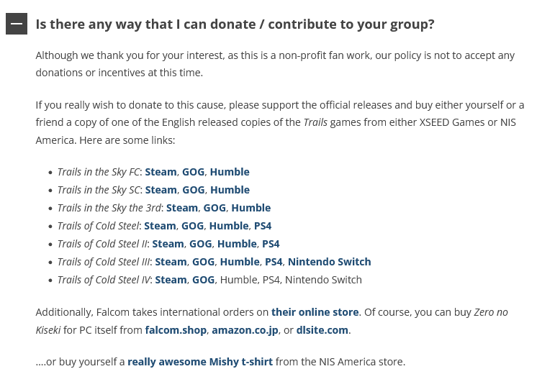The height and width of the screenshot is (392, 537).
Task: Open Humble link for Trails of Cold Steel III
Action: coord(240,262)
